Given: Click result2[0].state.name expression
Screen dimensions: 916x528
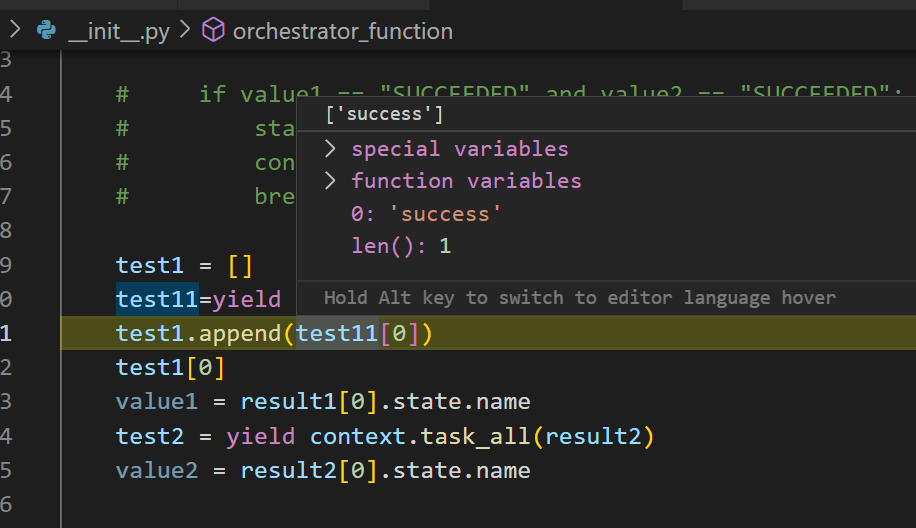Looking at the screenshot, I should click(x=386, y=471).
